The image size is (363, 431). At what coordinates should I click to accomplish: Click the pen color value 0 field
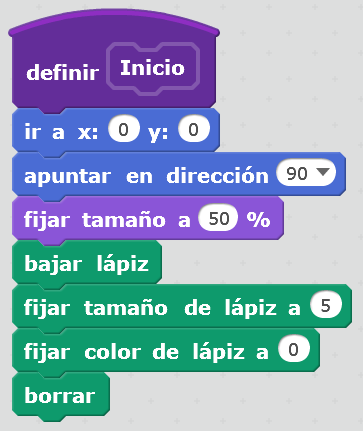294,349
